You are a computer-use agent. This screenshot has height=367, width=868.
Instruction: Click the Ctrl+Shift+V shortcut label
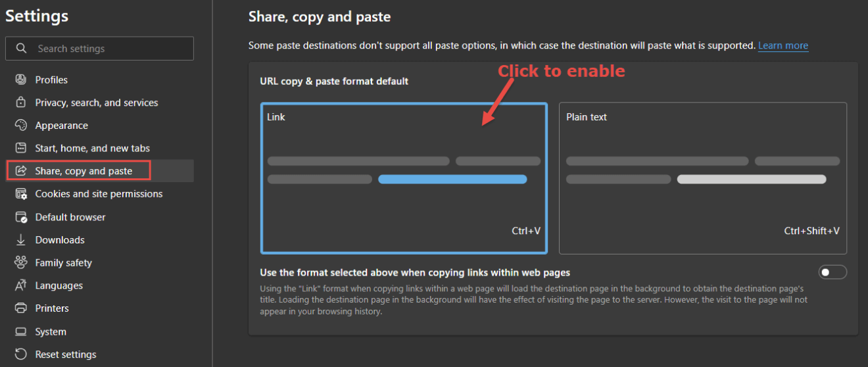811,231
